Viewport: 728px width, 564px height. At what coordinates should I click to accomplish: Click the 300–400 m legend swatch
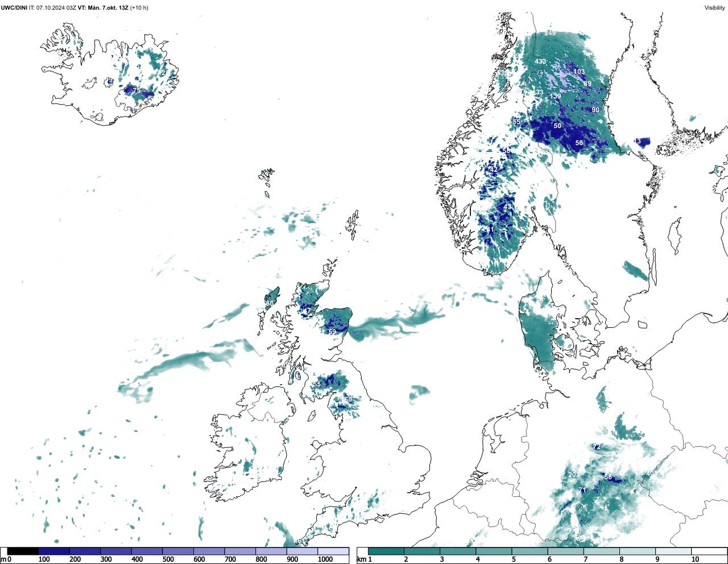pos(116,551)
